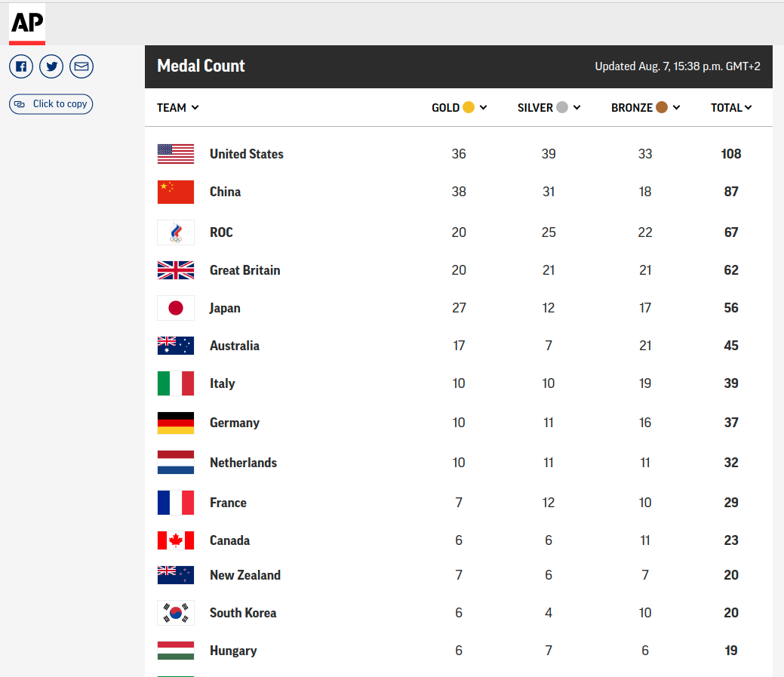Expand the GOLD sort chevron
The image size is (784, 677).
point(484,107)
